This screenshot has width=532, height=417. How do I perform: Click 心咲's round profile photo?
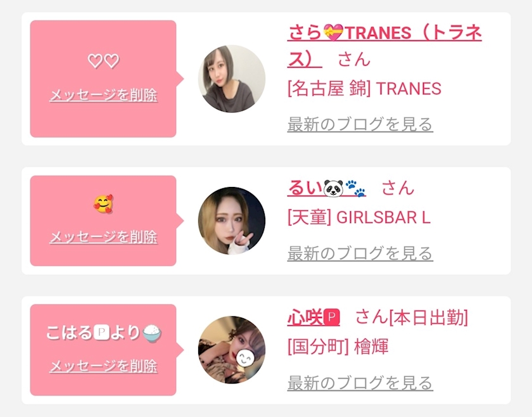(232, 350)
